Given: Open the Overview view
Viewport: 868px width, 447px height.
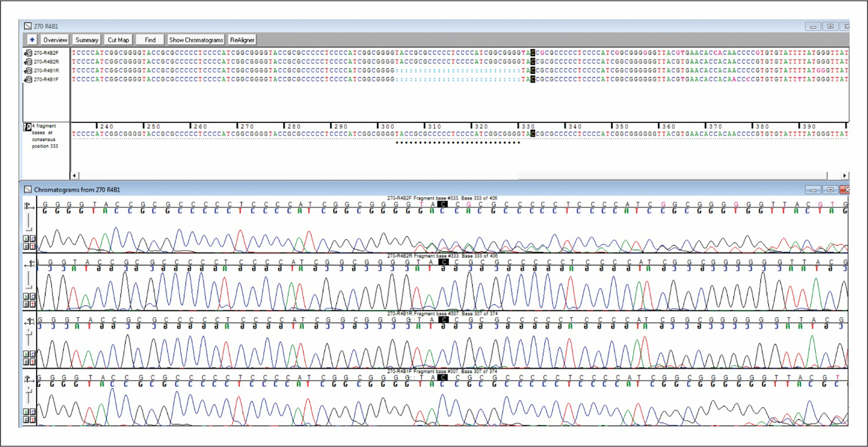Looking at the screenshot, I should click(x=55, y=40).
